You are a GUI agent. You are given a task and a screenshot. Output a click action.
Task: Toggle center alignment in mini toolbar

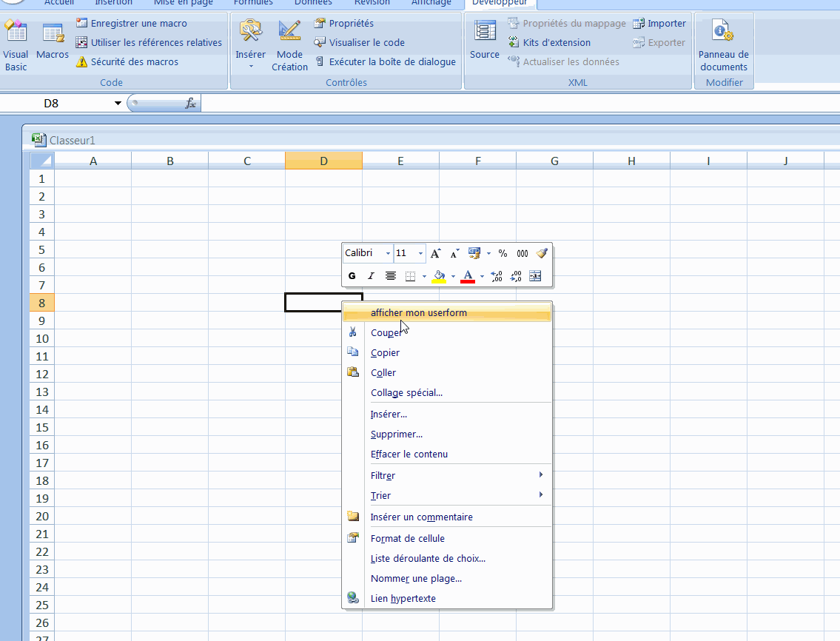(391, 276)
